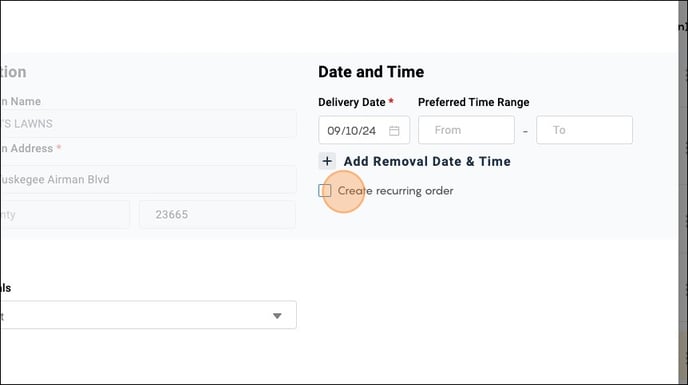Tick the Create recurring order checkbox

[x=325, y=191]
